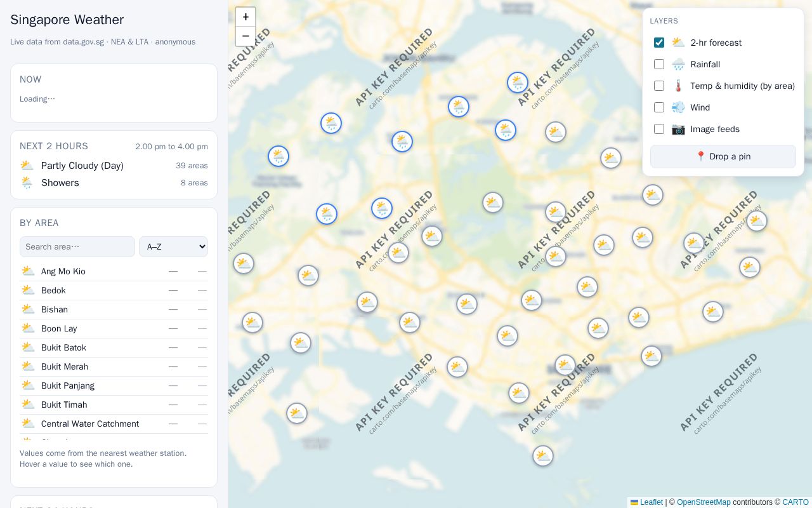812x508 pixels.
Task: Enable Temp & humidity by area checkbox
Action: [659, 86]
